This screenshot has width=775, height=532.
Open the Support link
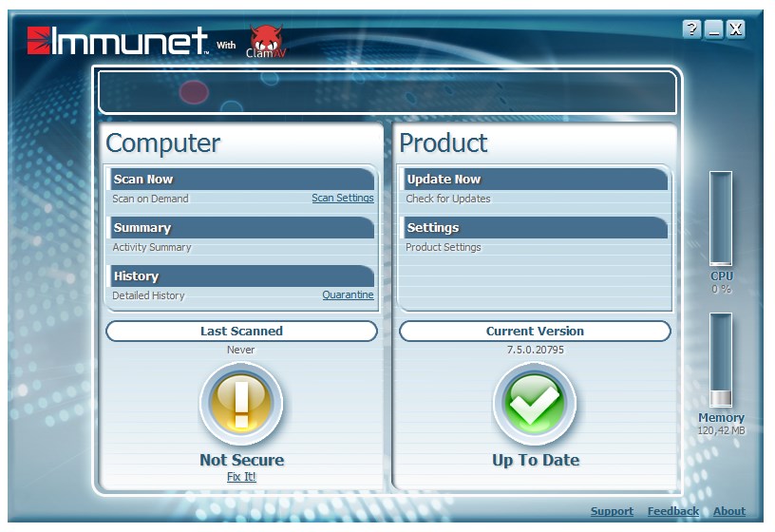[x=612, y=511]
